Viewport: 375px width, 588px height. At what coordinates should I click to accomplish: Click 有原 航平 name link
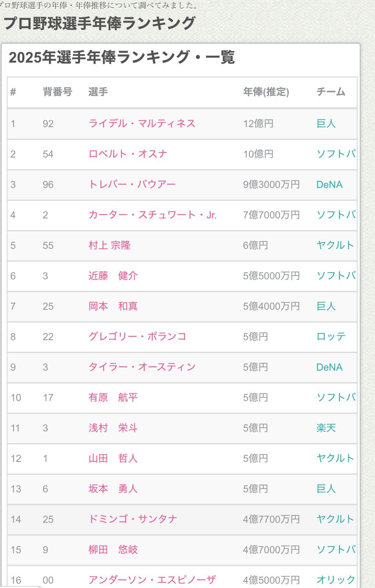click(x=113, y=397)
